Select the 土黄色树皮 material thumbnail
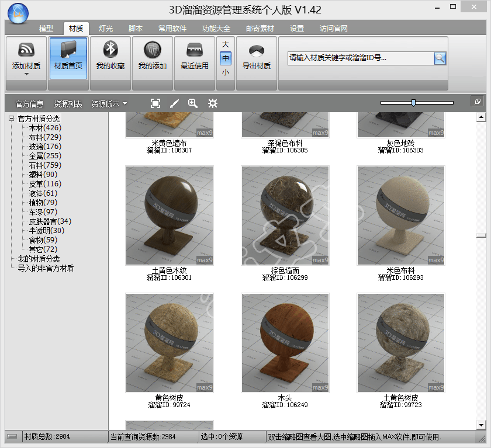491x448 pixels. tap(401, 343)
